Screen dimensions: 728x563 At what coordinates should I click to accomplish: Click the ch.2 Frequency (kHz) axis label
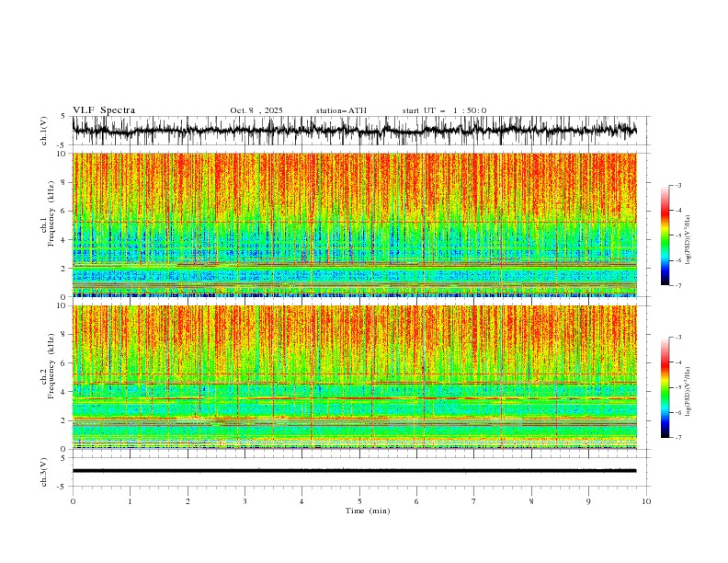pos(48,365)
